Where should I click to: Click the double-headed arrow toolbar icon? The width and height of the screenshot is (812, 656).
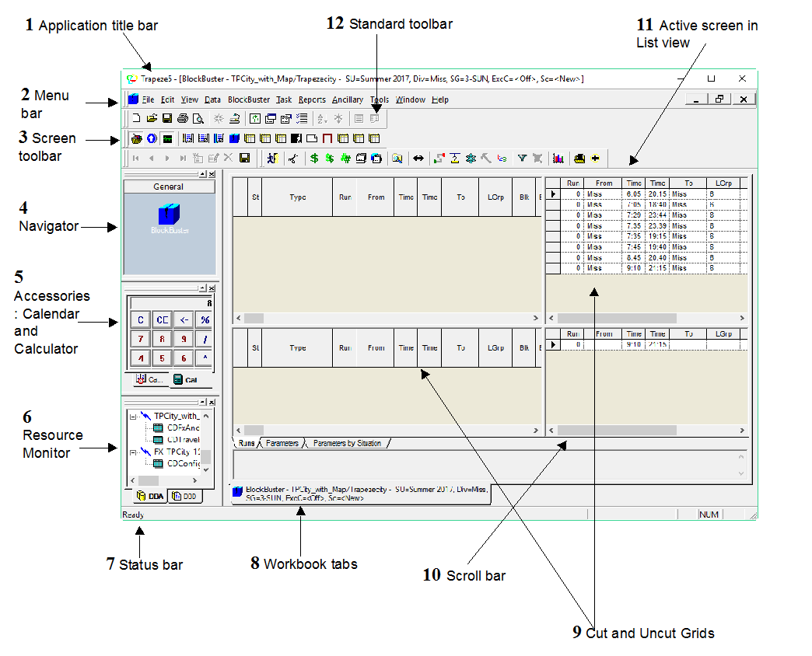[418, 158]
